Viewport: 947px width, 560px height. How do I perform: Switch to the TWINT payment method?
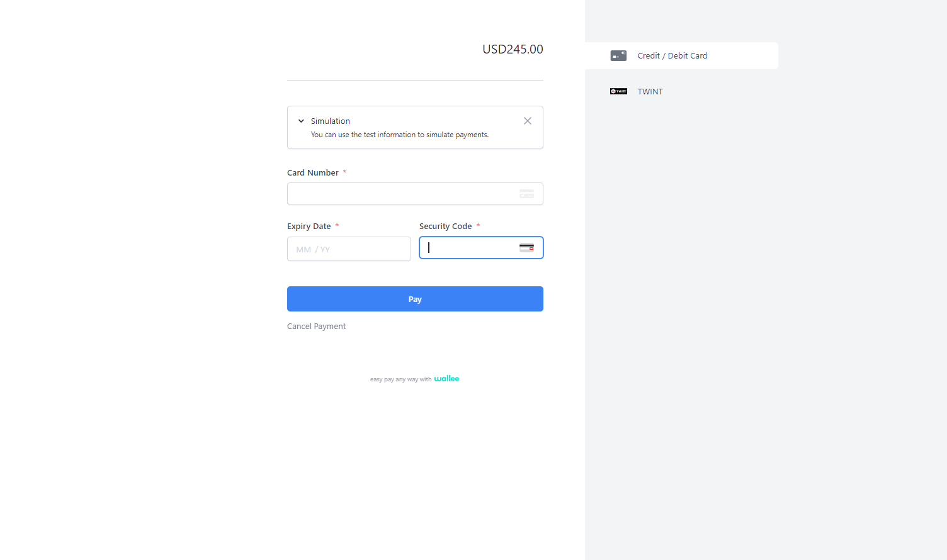click(650, 91)
